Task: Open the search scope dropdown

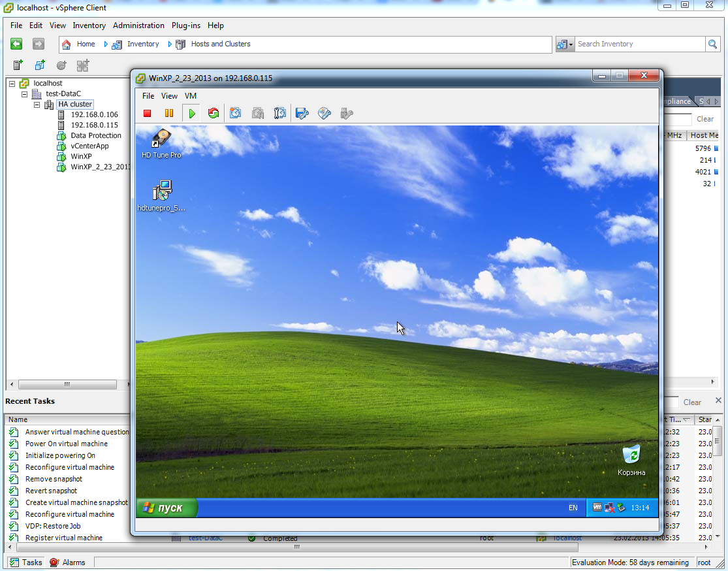Action: [565, 44]
